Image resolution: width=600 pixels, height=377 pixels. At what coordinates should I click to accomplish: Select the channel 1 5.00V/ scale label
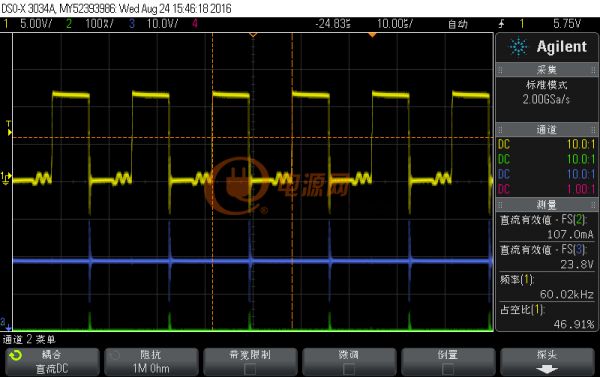pos(36,24)
